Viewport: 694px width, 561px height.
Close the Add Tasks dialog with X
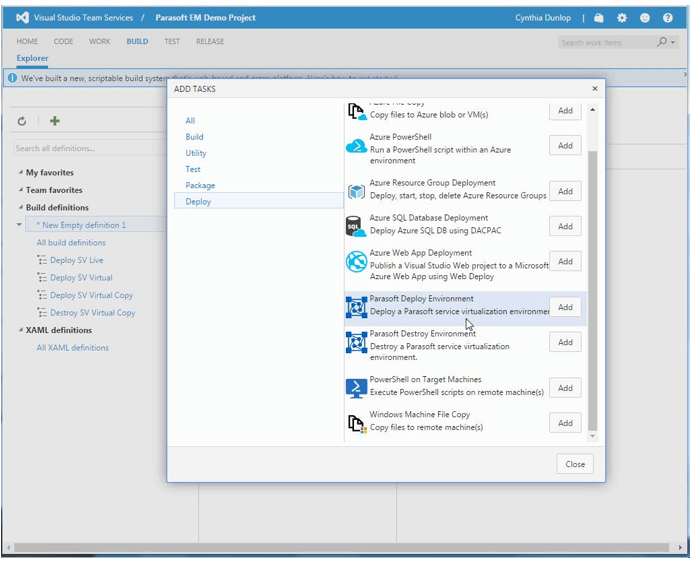pos(595,88)
